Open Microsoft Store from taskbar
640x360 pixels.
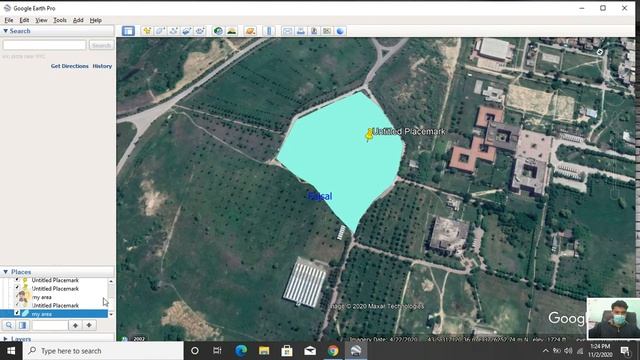coord(287,351)
